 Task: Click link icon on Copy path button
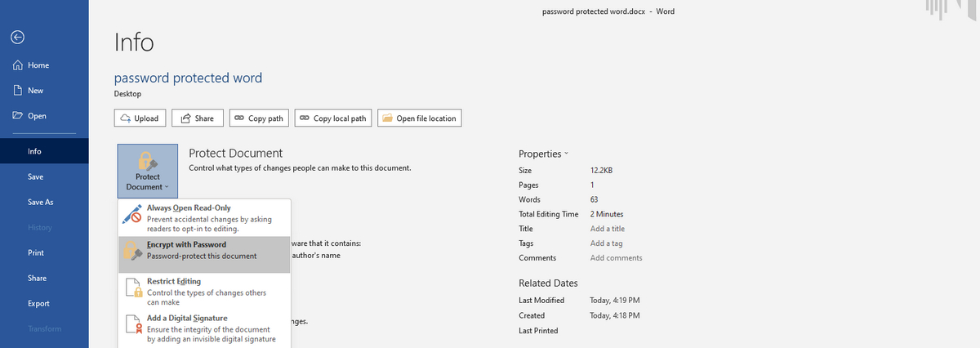(239, 118)
